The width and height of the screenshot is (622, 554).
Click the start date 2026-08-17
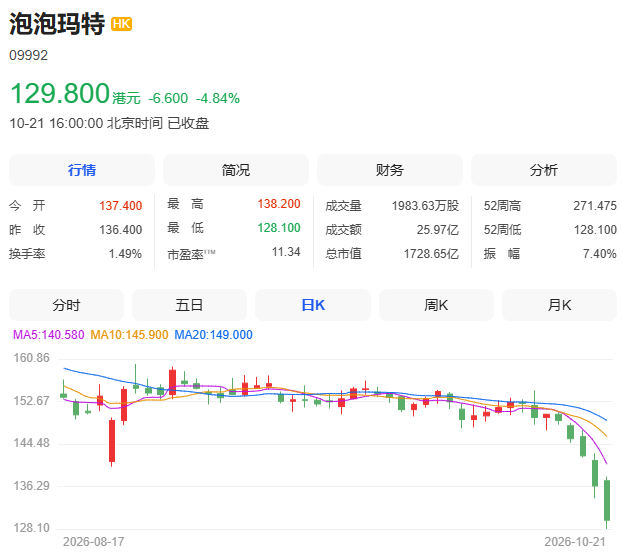pyautogui.click(x=94, y=542)
